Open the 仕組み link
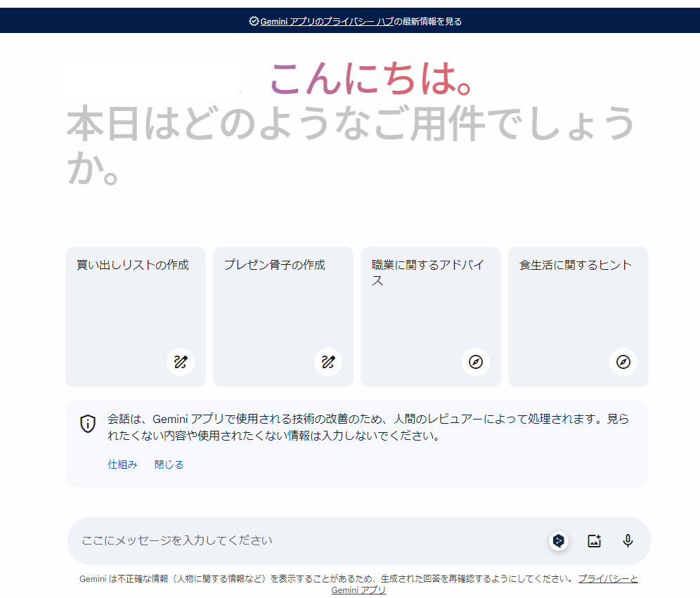 [122, 464]
